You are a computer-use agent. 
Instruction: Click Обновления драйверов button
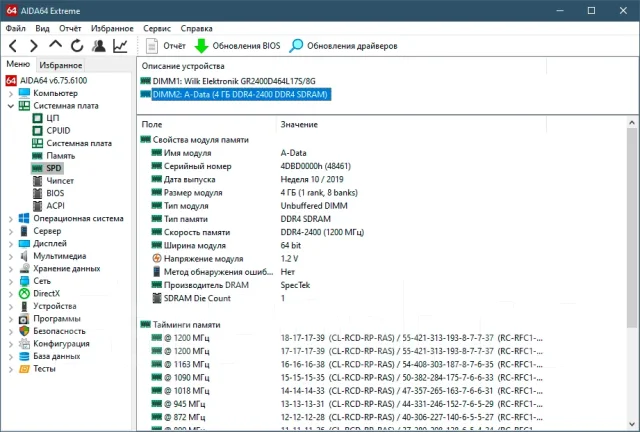pyautogui.click(x=343, y=46)
